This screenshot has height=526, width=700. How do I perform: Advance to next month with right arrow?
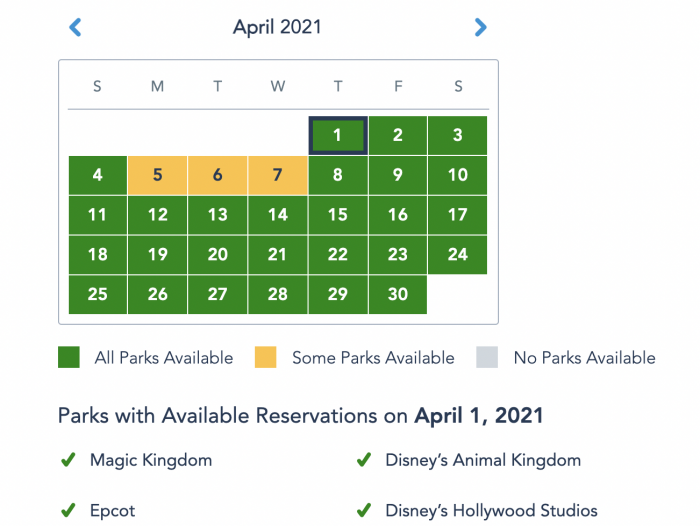480,27
